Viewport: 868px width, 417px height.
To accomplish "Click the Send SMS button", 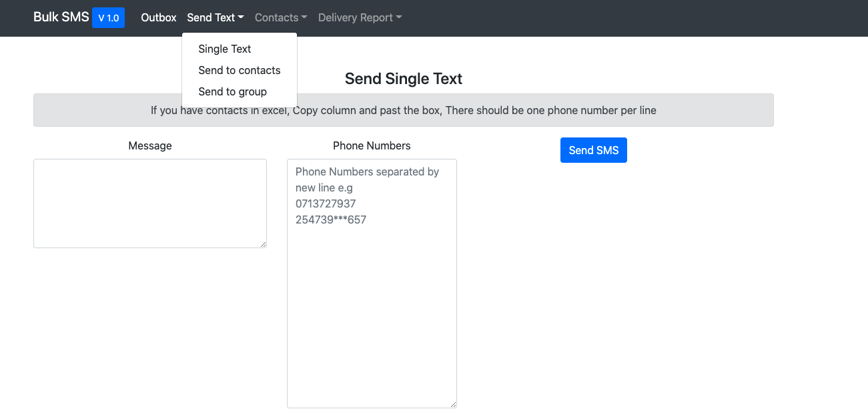I will pyautogui.click(x=594, y=150).
